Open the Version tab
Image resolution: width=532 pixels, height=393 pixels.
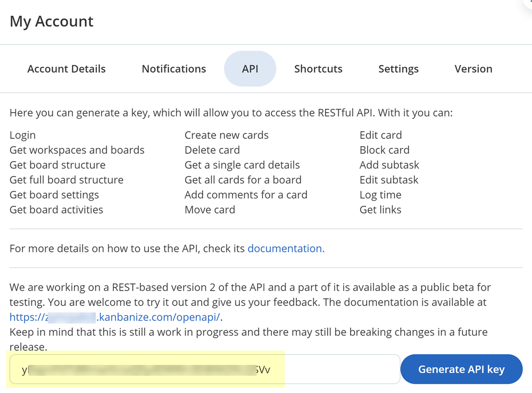tap(473, 69)
